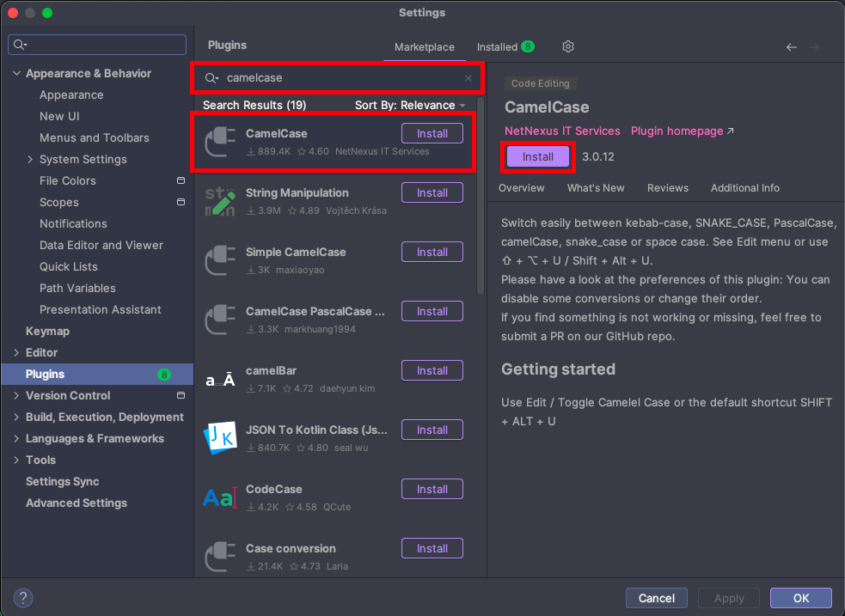Screen dimensions: 845x616
Task: Install the CodeCase plugin
Action: point(432,489)
